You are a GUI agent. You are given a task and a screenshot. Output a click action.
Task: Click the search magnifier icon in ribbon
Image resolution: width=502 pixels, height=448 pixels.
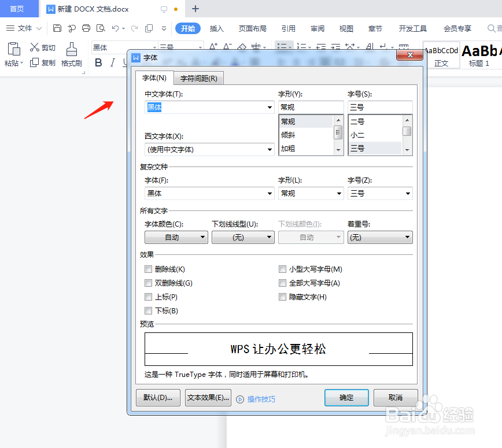491,28
